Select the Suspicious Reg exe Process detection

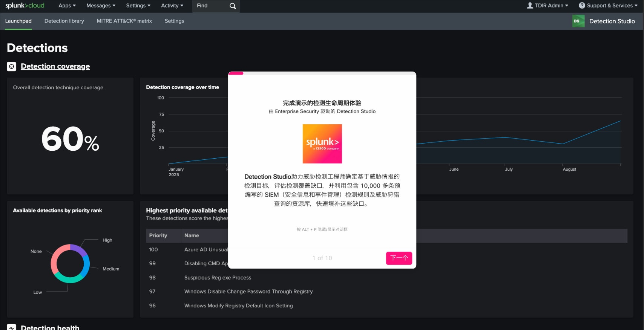(218, 278)
